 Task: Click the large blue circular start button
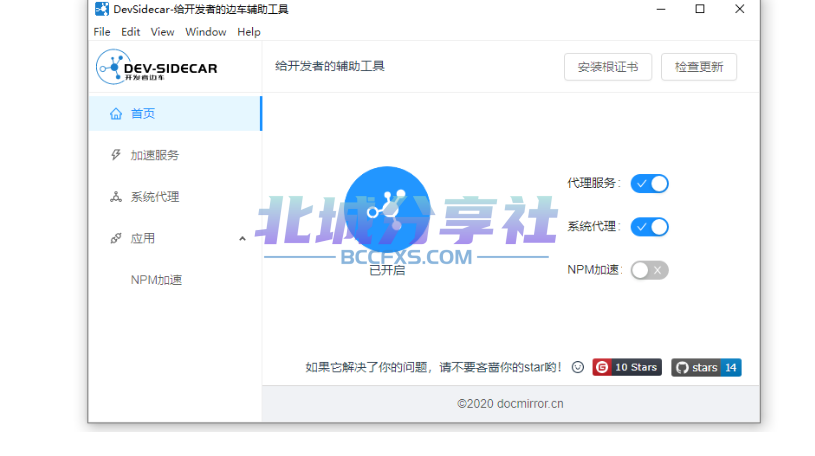387,210
